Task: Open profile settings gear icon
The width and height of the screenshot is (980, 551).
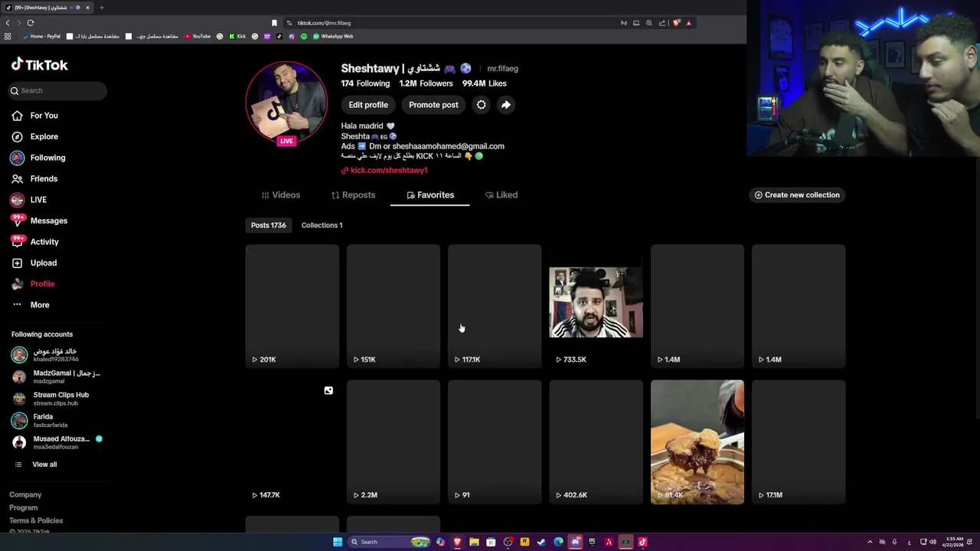Action: pos(481,105)
